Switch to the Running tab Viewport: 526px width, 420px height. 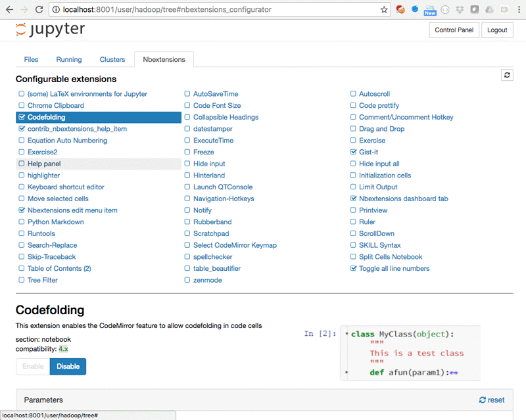68,59
